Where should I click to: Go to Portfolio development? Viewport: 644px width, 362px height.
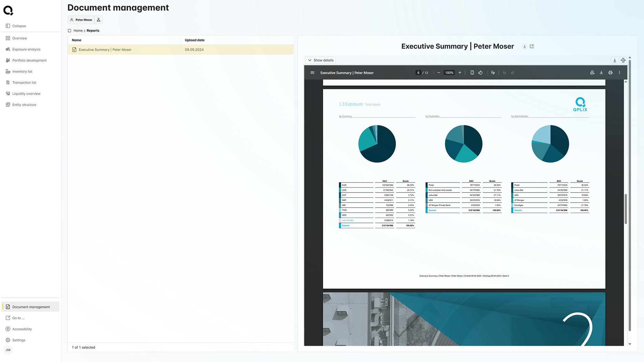point(26,60)
